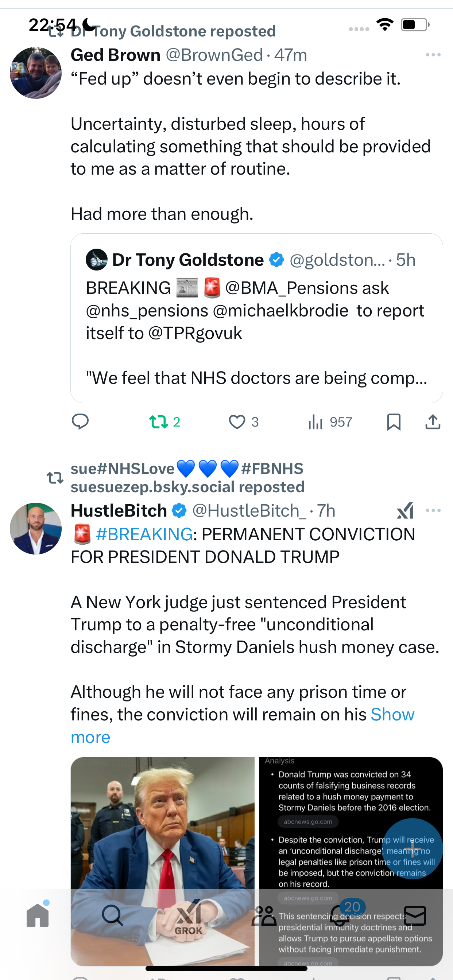This screenshot has width=453, height=980.
Task: Tap Grok explain icon on HustleBitch tweet
Action: coord(405,510)
